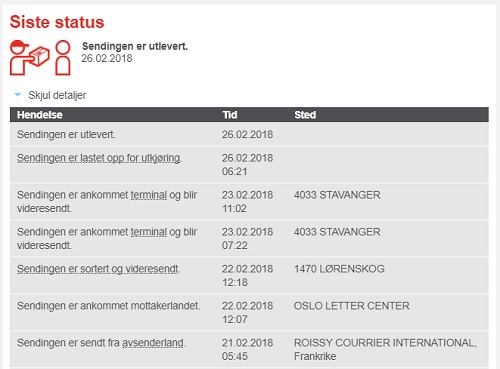
Task: Collapse details with the blue triangle arrow
Action: [x=18, y=95]
